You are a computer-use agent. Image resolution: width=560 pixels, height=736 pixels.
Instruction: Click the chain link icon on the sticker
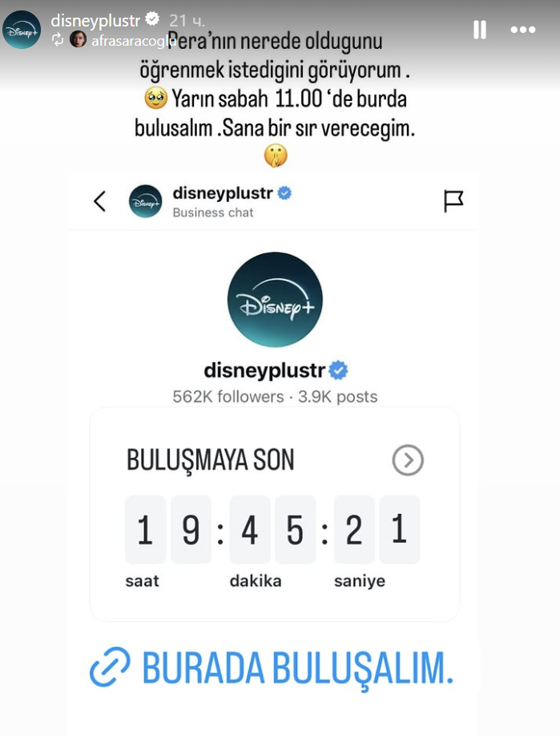(x=110, y=667)
